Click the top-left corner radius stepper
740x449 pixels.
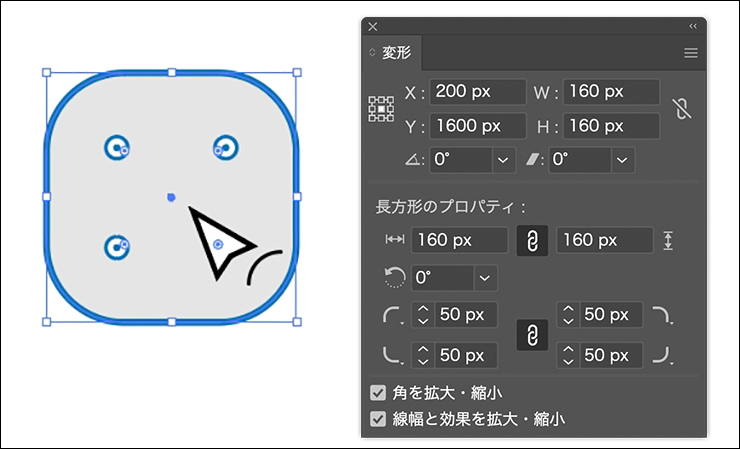click(422, 316)
